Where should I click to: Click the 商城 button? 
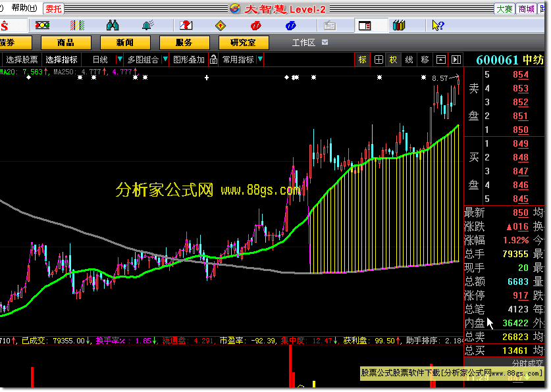pyautogui.click(x=526, y=9)
